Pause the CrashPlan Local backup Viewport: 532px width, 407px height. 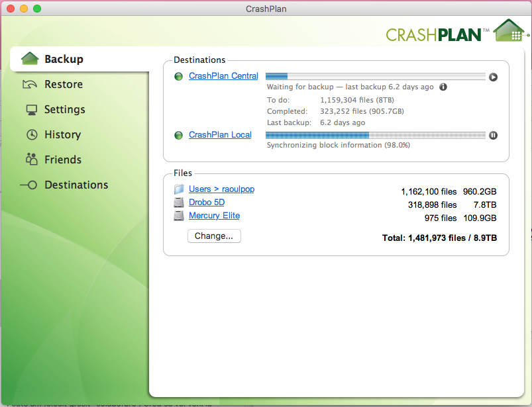tap(493, 135)
